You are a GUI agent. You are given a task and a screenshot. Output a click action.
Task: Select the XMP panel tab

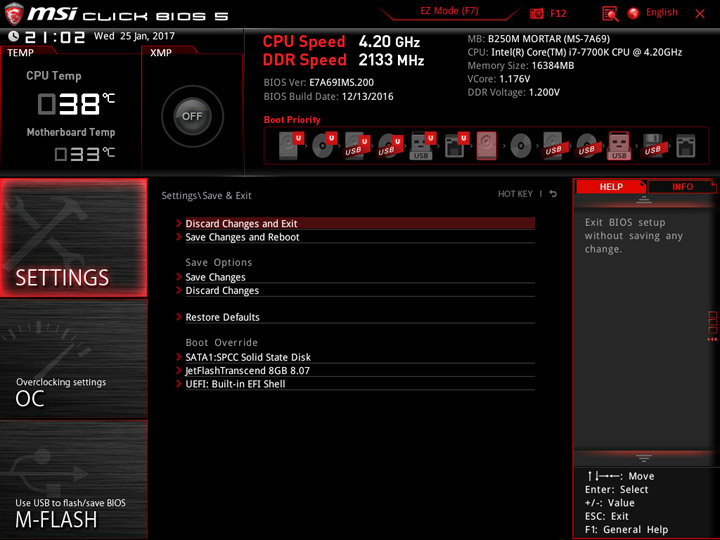tap(161, 53)
